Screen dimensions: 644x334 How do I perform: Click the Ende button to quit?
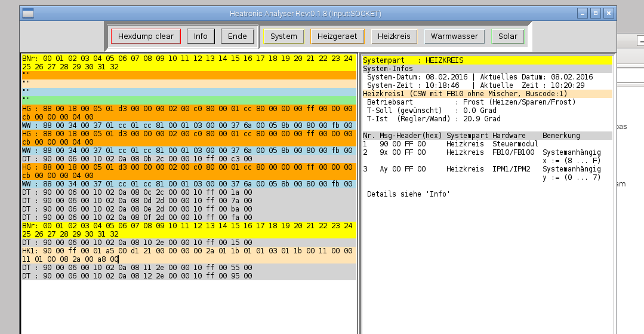tap(237, 36)
